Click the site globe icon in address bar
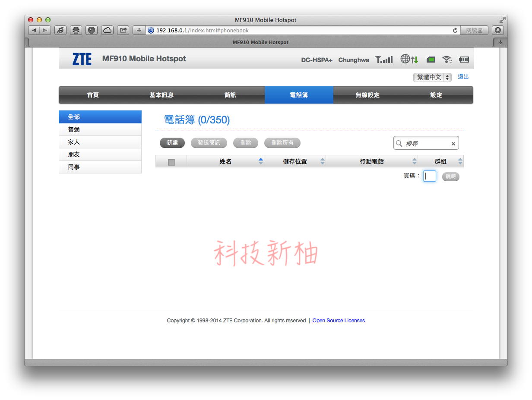 tap(151, 31)
